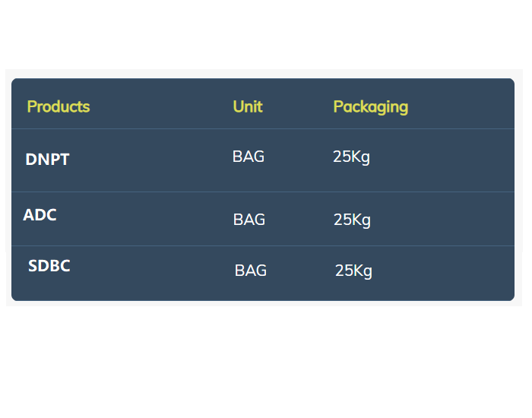Viewport: 532px width, 418px height.
Task: Click the white area above the table
Action: click(266, 34)
